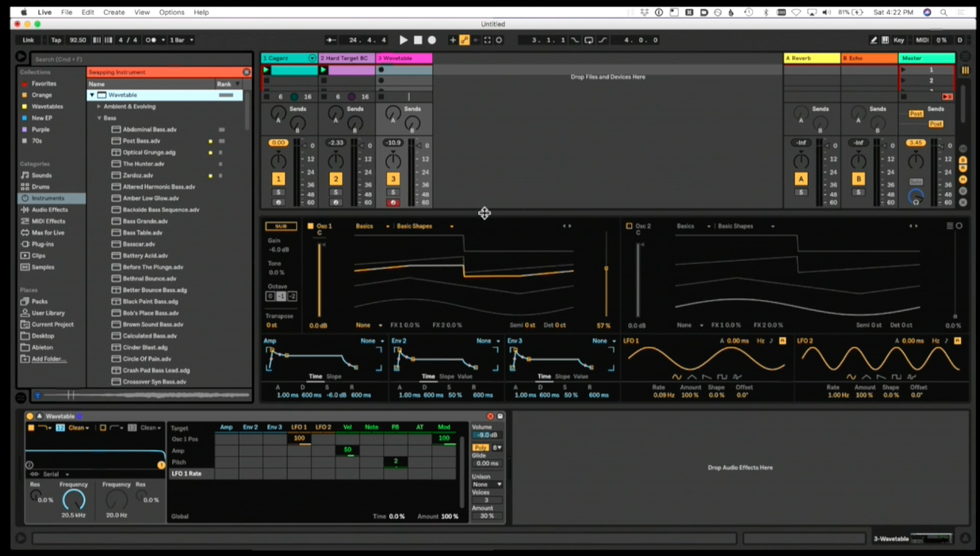Toggle the SUB oscillator on
This screenshot has width=980, height=556.
tap(281, 227)
